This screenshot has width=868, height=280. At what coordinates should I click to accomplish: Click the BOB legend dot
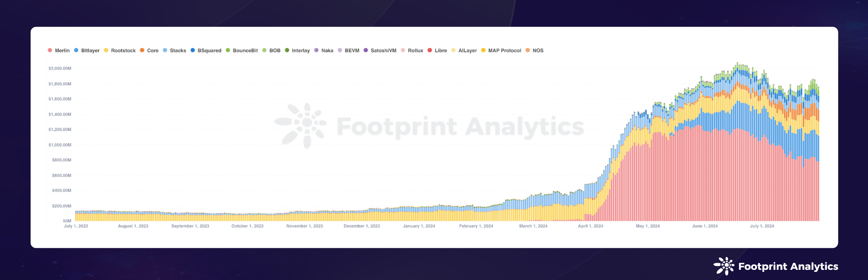pos(264,50)
